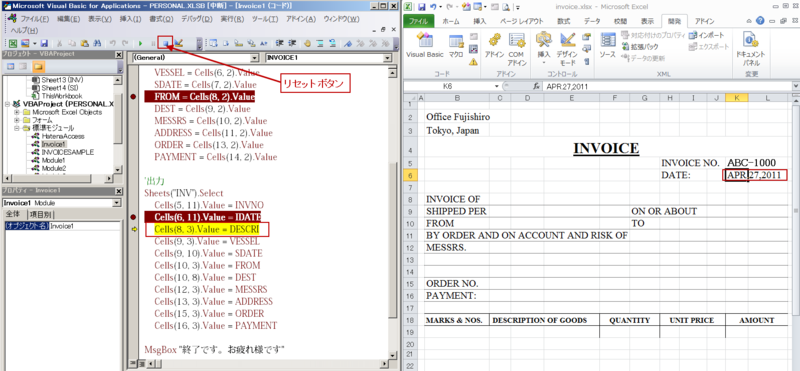Close the Project explorer pane
Image resolution: width=800 pixels, height=371 pixels.
click(x=118, y=55)
